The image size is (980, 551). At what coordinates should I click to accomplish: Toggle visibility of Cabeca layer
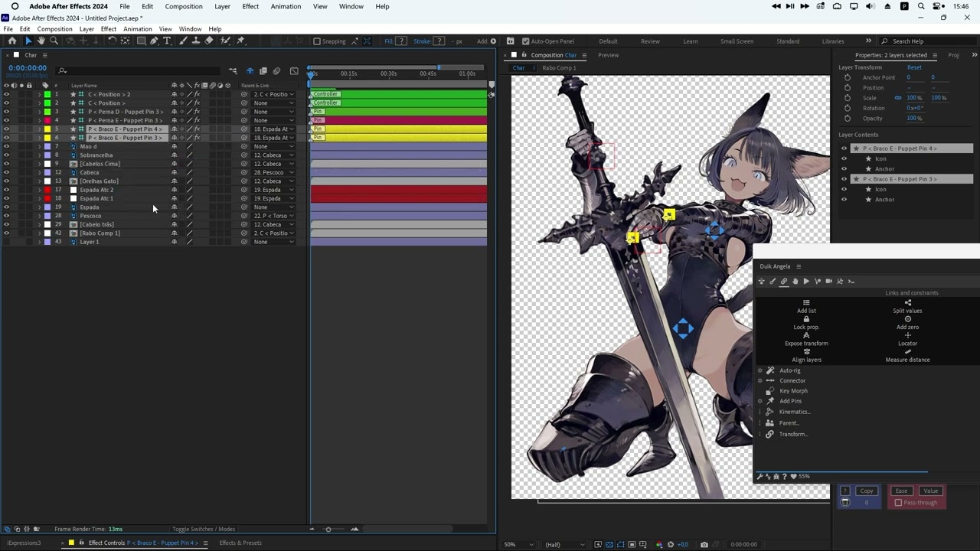(6, 172)
